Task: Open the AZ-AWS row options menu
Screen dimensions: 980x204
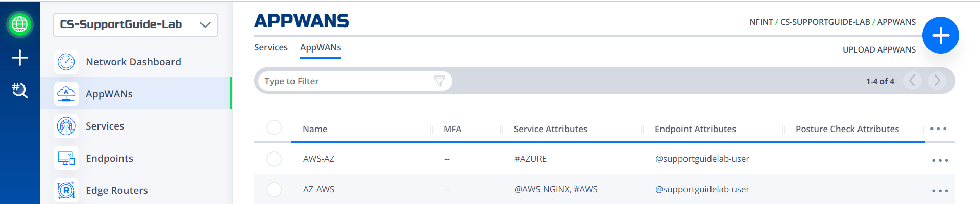Action: click(940, 191)
